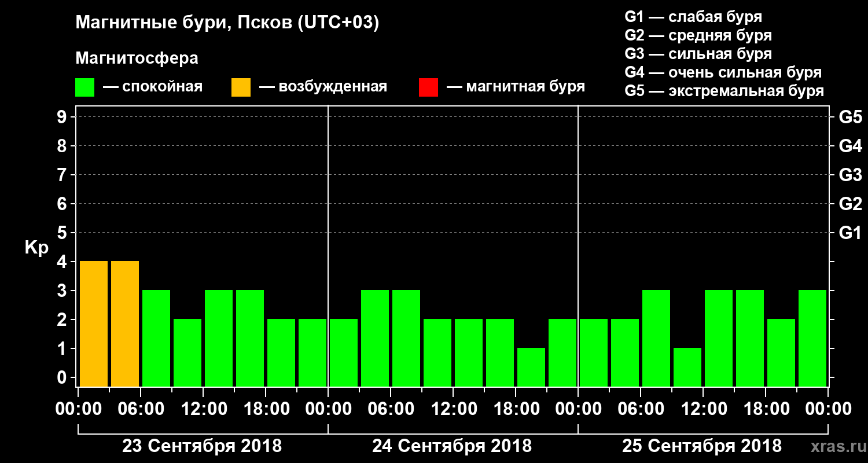Click the Kp 1 bar, 25 September 09:00–12:00
The height and width of the screenshot is (463, 868).
tap(687, 367)
